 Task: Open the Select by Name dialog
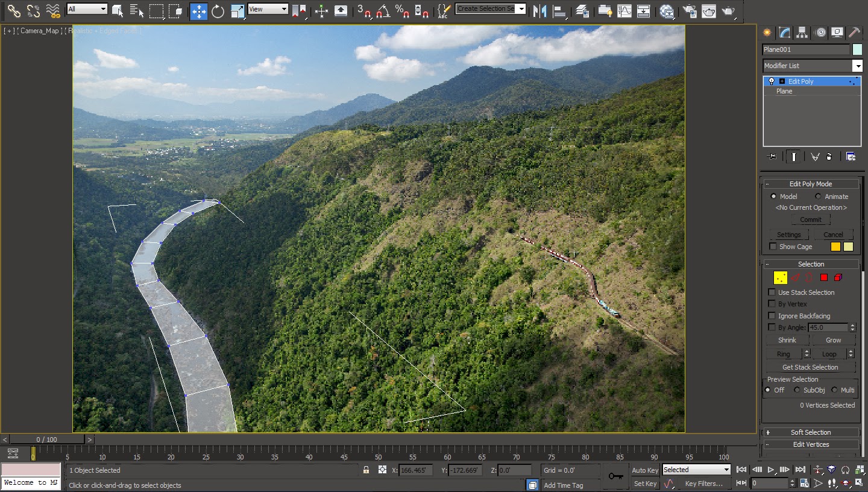point(137,10)
